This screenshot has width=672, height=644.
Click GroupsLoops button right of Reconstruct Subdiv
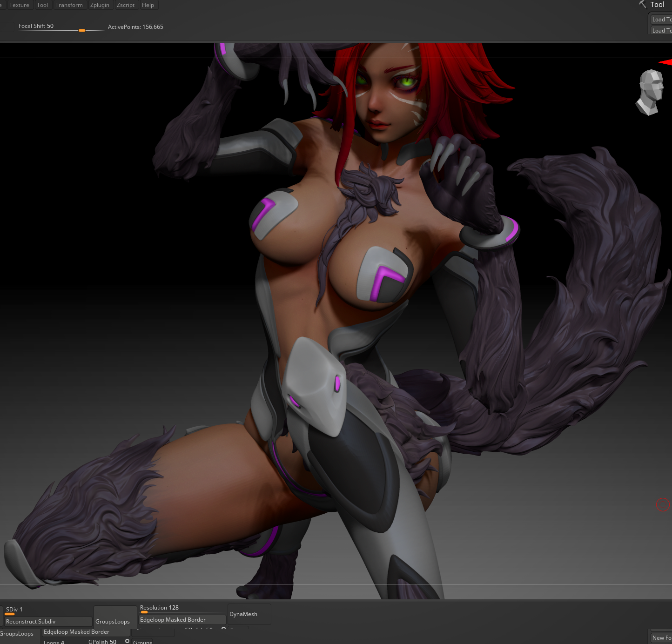coord(113,621)
